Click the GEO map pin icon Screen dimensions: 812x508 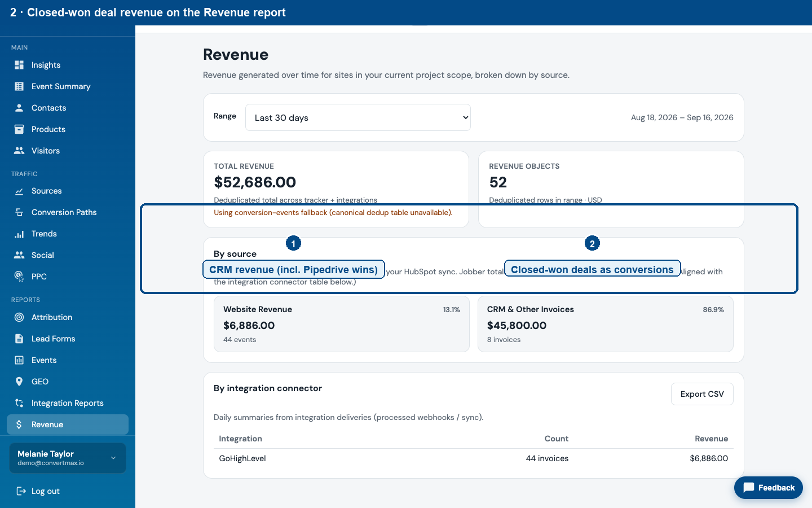coord(19,382)
